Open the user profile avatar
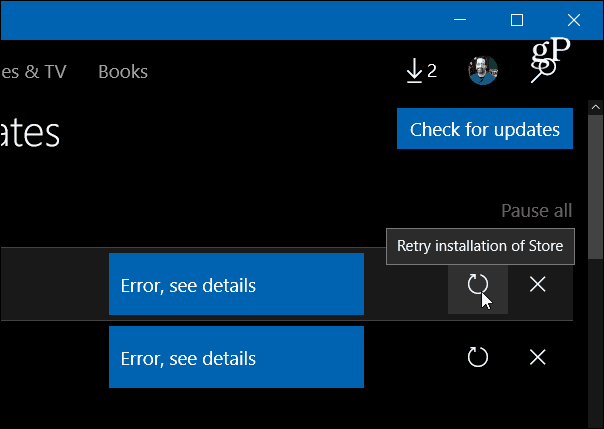604x429 pixels. point(483,70)
